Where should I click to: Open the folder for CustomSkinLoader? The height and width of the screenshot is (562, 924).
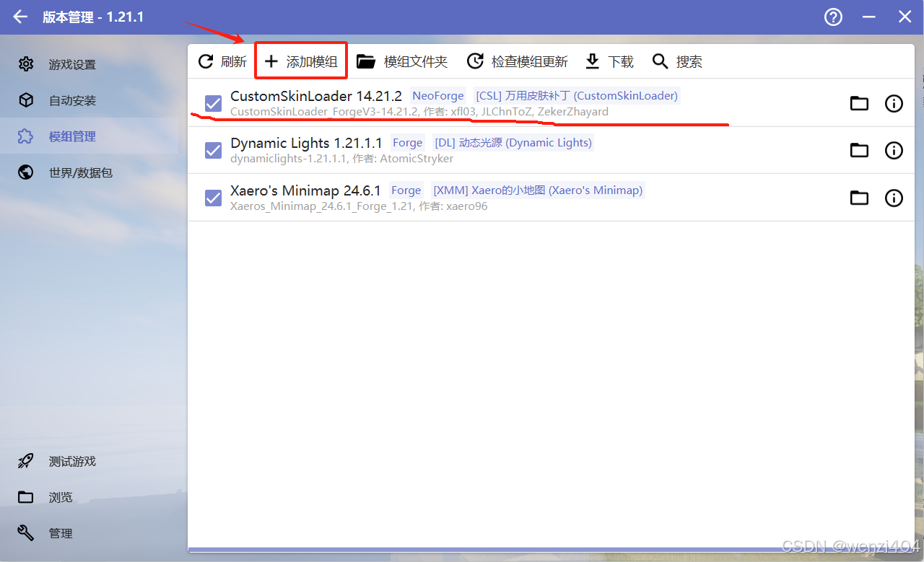pyautogui.click(x=859, y=103)
